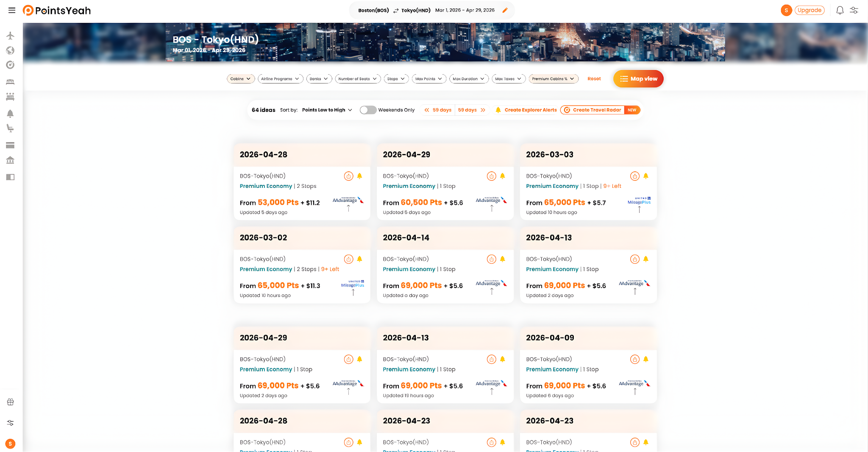The image size is (868, 452).
Task: Click share icon on 2026-04-14 card
Action: coord(491,259)
